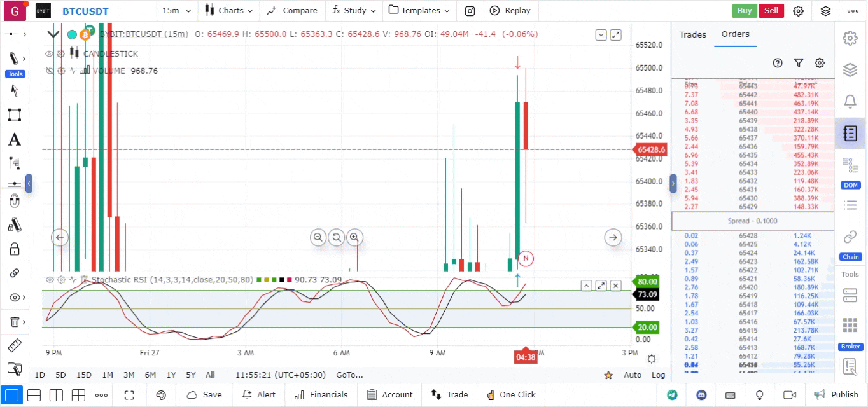The height and width of the screenshot is (407, 868).
Task: Click the red Sell button
Action: 771,11
